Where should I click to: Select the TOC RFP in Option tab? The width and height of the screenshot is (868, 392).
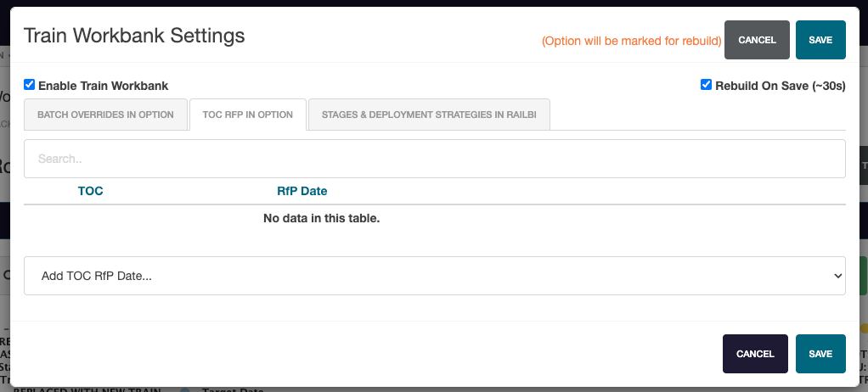click(248, 115)
